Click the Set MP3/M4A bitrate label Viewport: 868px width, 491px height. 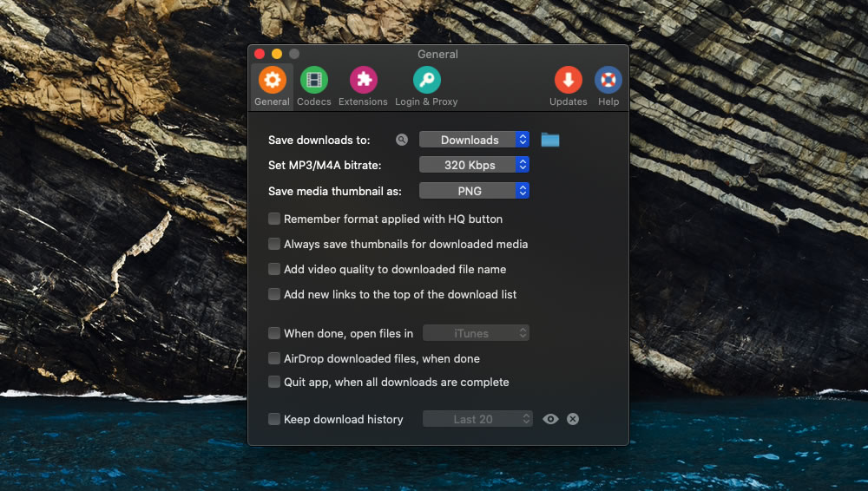pos(325,165)
